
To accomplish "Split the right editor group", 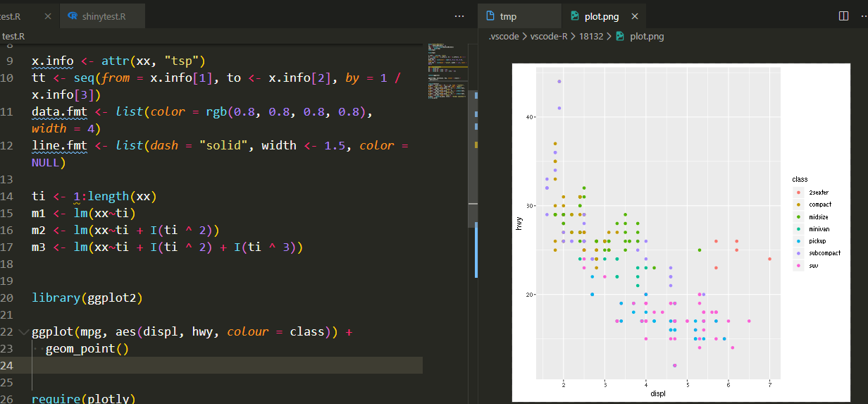I will click(843, 16).
